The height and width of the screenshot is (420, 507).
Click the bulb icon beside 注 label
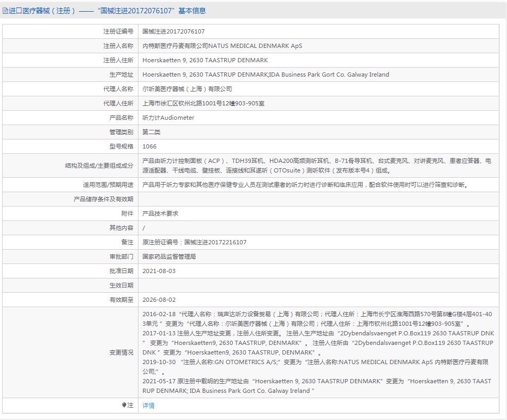click(x=124, y=405)
